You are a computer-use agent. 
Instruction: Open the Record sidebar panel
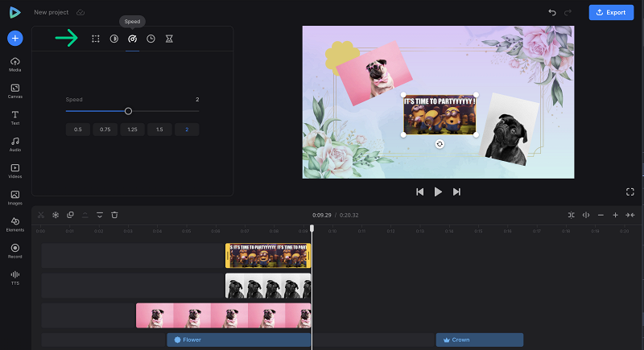coord(15,251)
